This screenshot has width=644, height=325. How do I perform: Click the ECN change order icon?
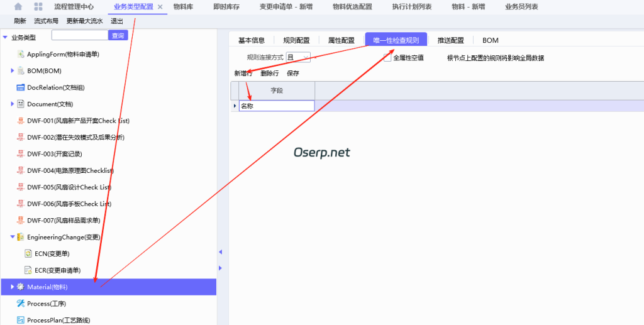coord(28,253)
